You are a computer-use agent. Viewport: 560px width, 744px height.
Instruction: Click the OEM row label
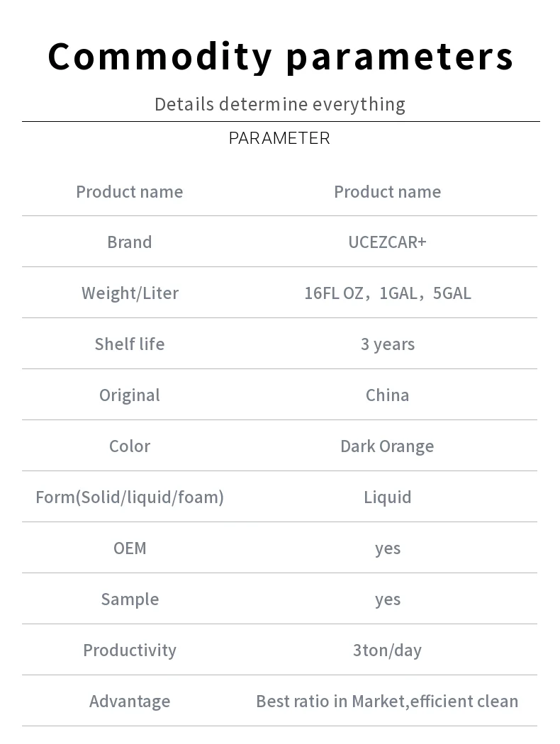[x=130, y=548]
